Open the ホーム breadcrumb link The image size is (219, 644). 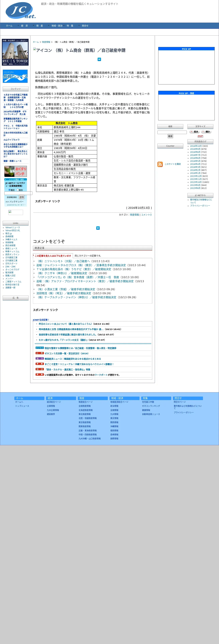(x=36, y=42)
